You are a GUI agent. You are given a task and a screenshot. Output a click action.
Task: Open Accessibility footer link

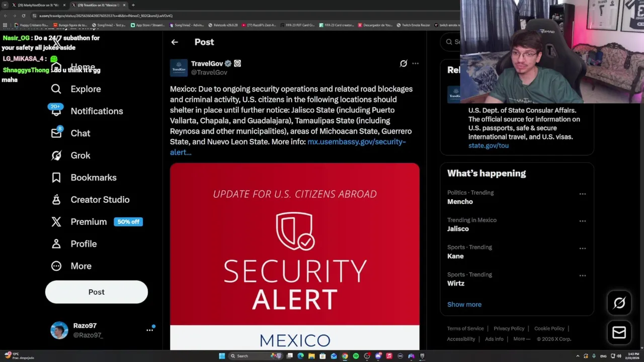click(x=461, y=339)
